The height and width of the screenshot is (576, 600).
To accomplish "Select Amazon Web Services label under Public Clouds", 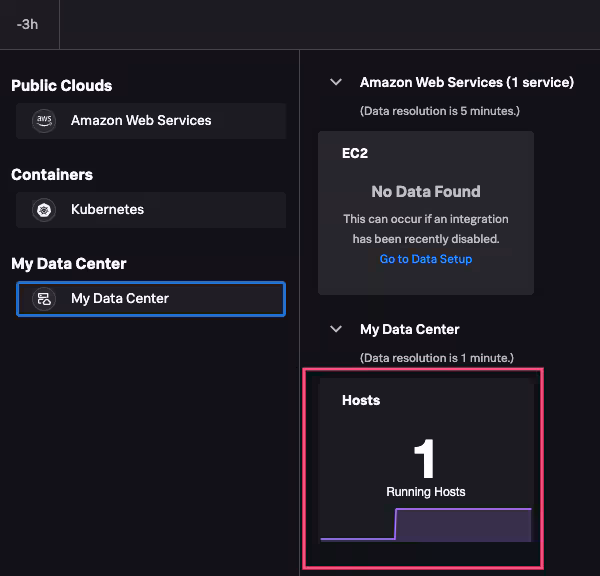I will pyautogui.click(x=141, y=120).
